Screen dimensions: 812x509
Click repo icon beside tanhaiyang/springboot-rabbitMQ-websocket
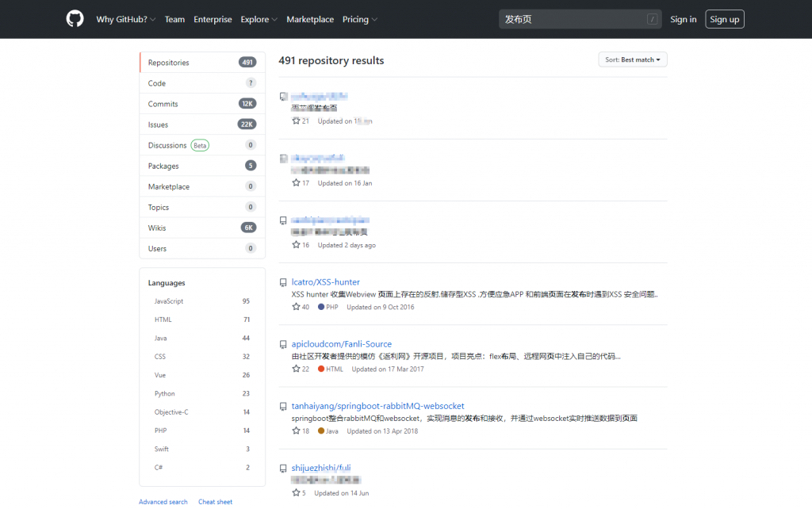[283, 407]
